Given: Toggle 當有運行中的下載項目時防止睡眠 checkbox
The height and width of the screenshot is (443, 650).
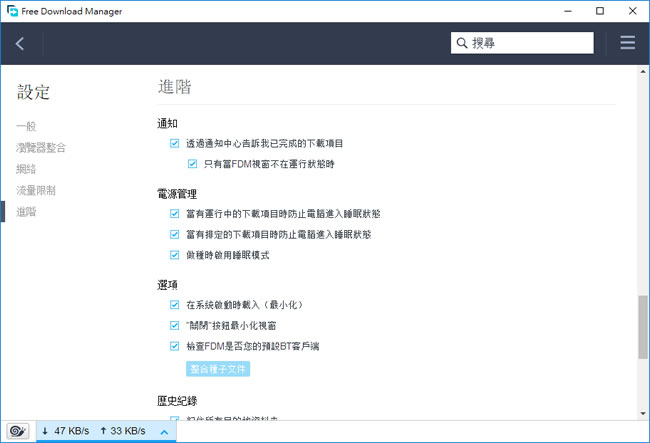Looking at the screenshot, I should [175, 213].
